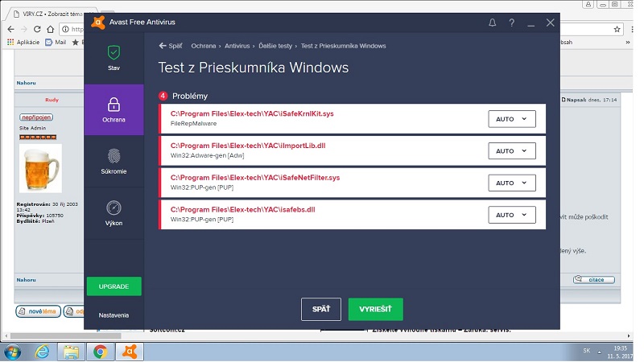The height and width of the screenshot is (362, 644).
Task: Open Nastavenia in the sidebar
Action: point(114,315)
